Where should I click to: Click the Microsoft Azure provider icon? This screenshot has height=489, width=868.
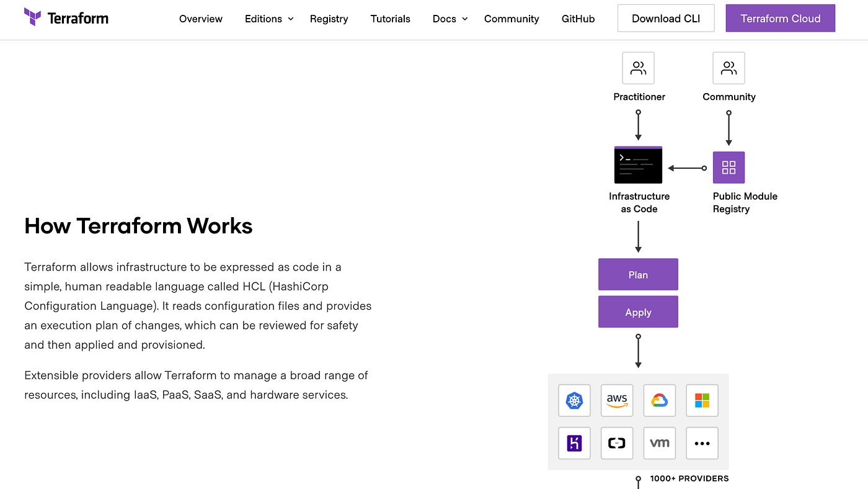pos(702,400)
